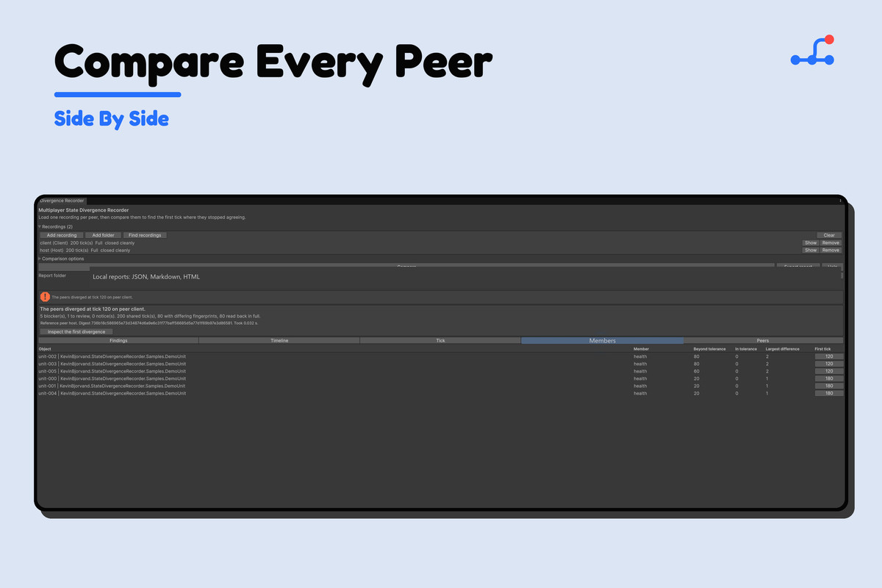
Task: Jump to first tick 180 for unit-000
Action: pos(829,379)
